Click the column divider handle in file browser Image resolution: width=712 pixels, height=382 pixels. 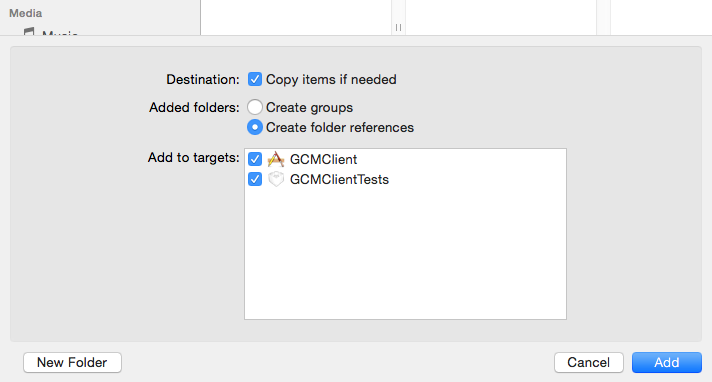pyautogui.click(x=398, y=28)
